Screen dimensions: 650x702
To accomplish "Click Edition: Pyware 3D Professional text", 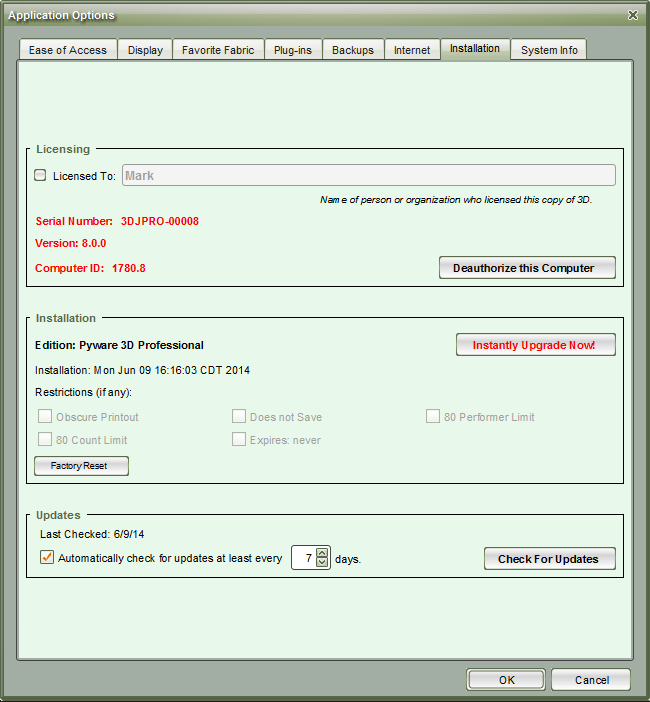I will [119, 345].
